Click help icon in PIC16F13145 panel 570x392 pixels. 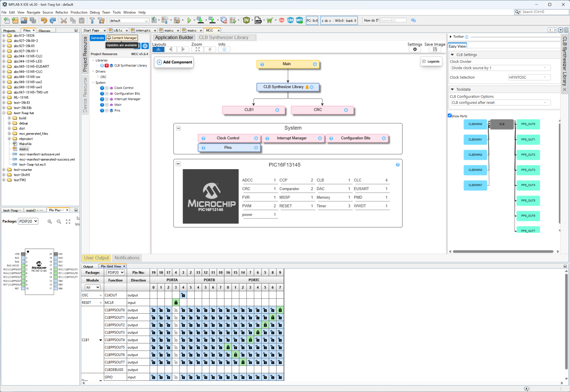click(398, 165)
